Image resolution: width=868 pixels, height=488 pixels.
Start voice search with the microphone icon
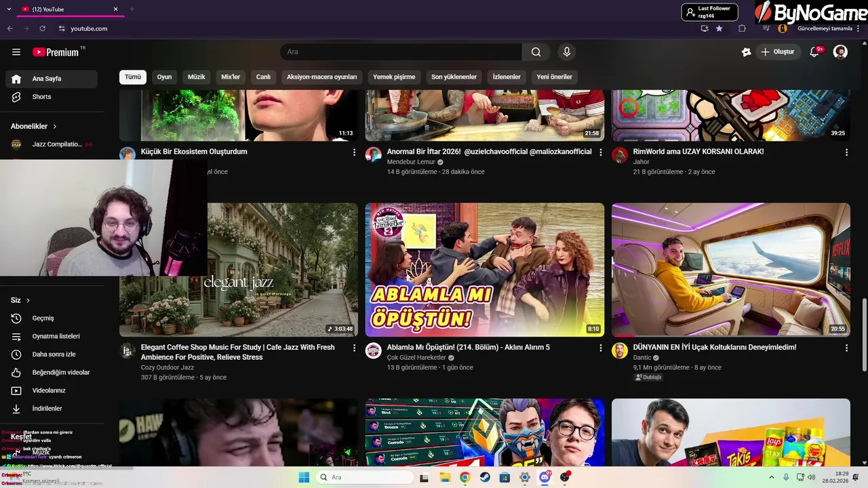(x=567, y=52)
